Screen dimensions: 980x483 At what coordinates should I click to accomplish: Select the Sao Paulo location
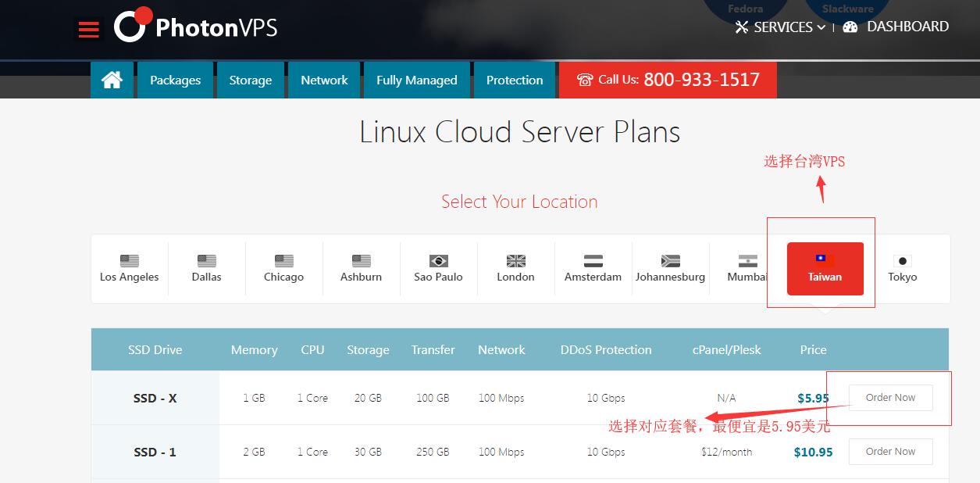(x=439, y=269)
